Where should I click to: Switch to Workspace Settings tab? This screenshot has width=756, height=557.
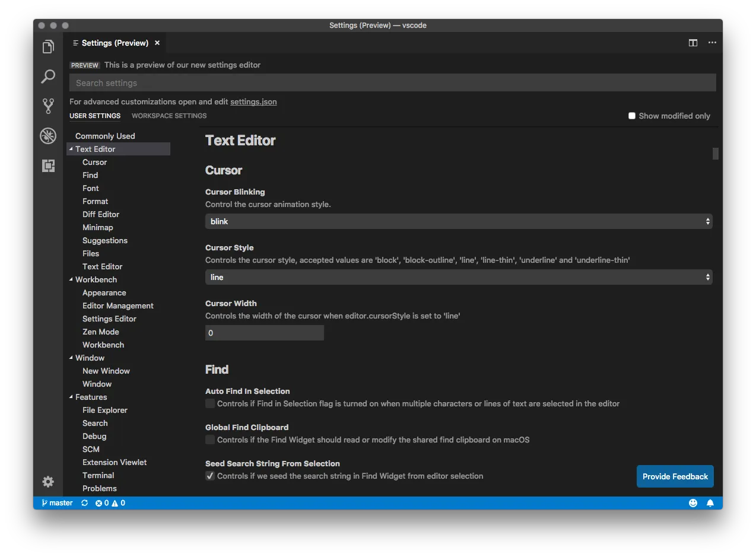point(169,116)
